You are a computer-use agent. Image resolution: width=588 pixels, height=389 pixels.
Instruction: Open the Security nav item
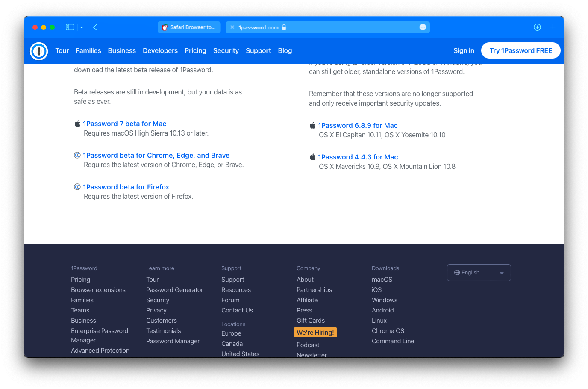pos(226,51)
